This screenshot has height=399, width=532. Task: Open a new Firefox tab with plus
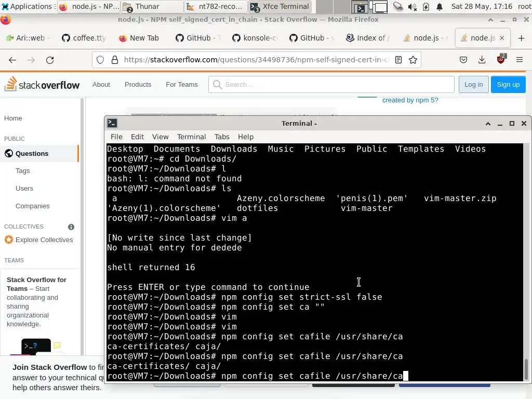pos(522,38)
